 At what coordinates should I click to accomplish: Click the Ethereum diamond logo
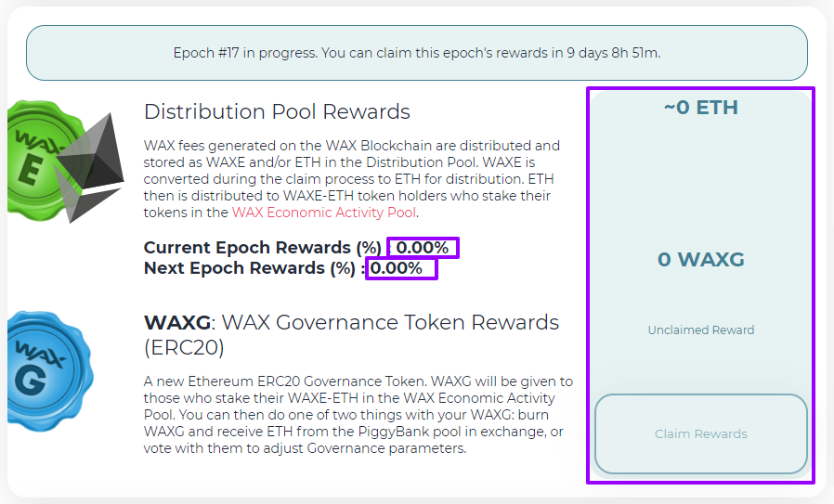[91, 165]
